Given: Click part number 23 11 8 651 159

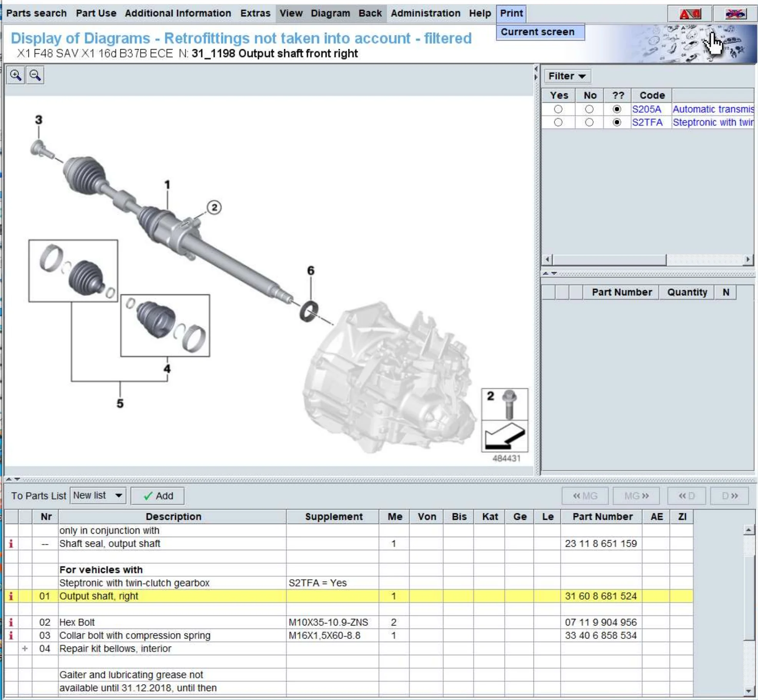Looking at the screenshot, I should pyautogui.click(x=601, y=543).
